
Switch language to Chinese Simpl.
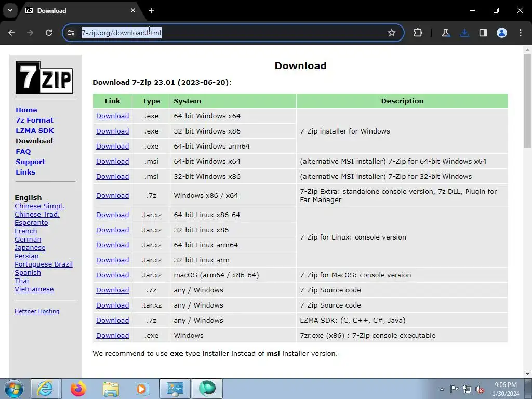(39, 206)
